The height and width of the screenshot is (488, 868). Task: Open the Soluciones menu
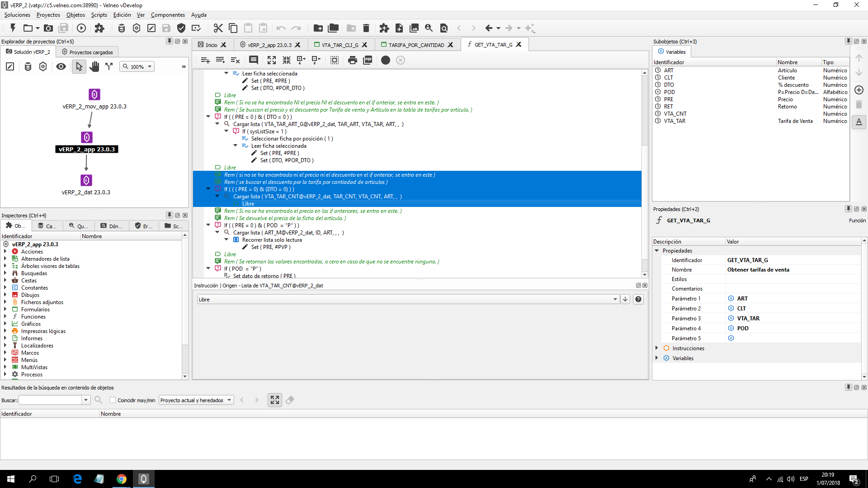pos(17,15)
